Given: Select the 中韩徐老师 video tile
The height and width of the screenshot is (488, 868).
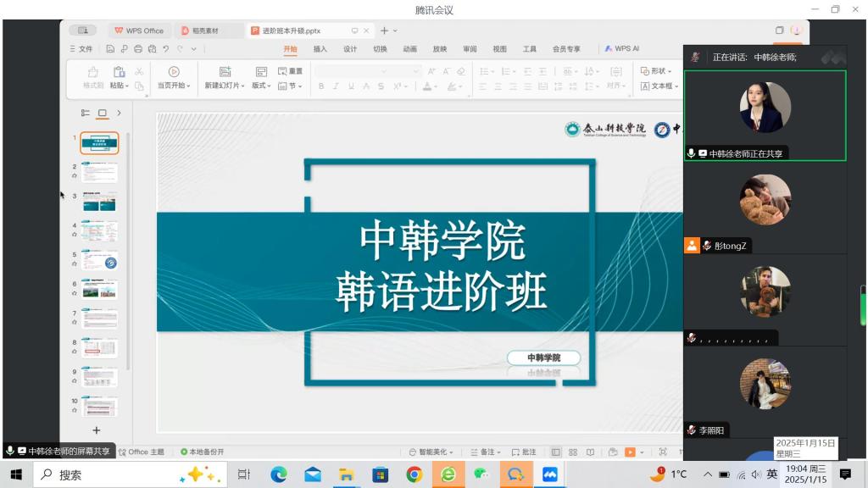Looking at the screenshot, I should tap(765, 115).
